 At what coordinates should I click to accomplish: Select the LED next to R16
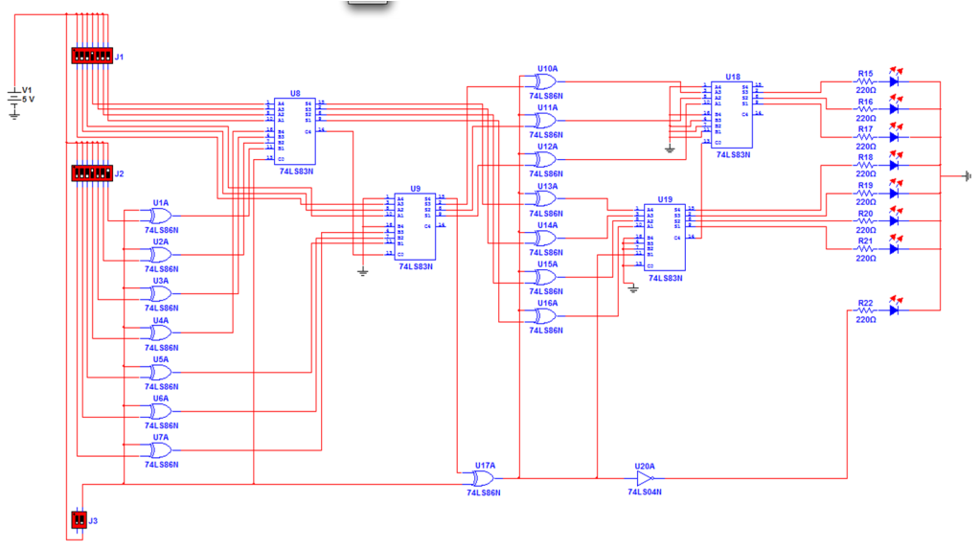coord(895,105)
